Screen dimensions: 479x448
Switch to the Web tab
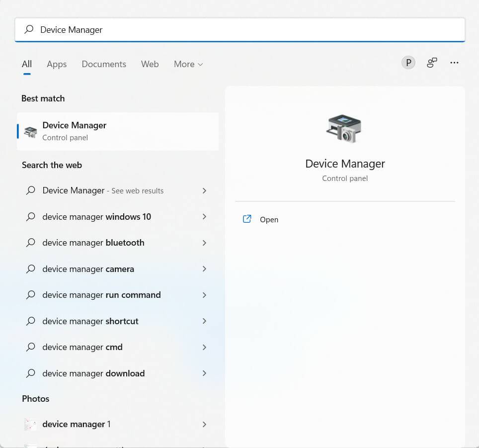tap(150, 64)
